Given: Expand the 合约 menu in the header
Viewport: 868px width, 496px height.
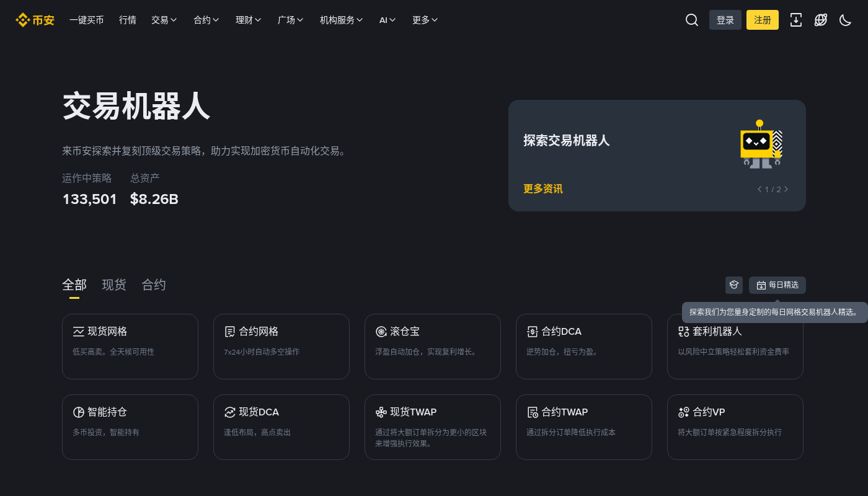Looking at the screenshot, I should click(x=206, y=20).
